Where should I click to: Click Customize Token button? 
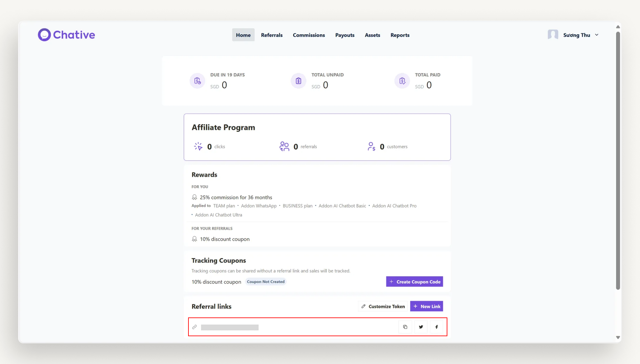383,306
